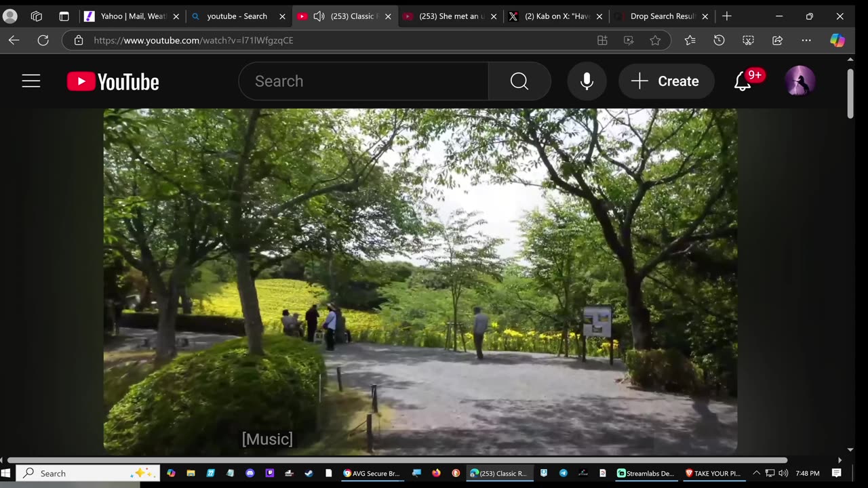The image size is (868, 488).
Task: Go back to the previous page
Action: point(14,41)
